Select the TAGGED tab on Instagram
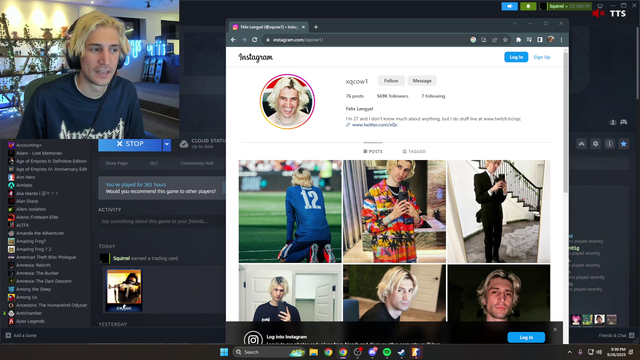 [414, 151]
